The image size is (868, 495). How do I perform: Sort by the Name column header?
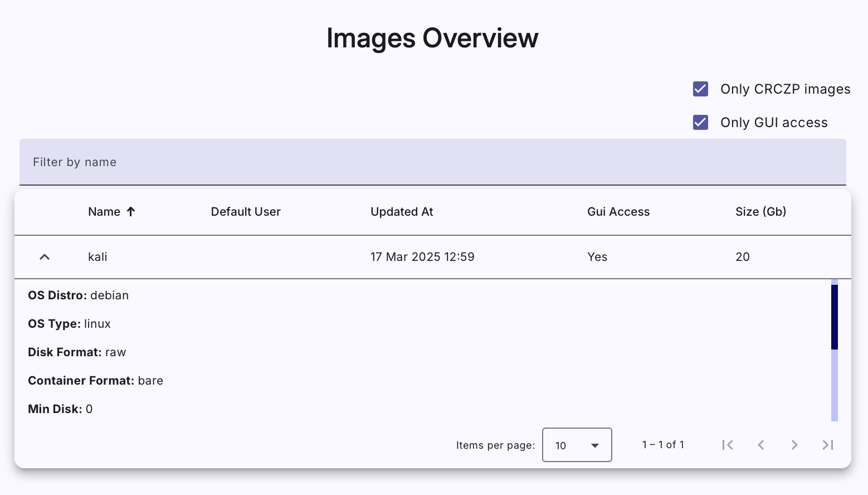tap(104, 212)
